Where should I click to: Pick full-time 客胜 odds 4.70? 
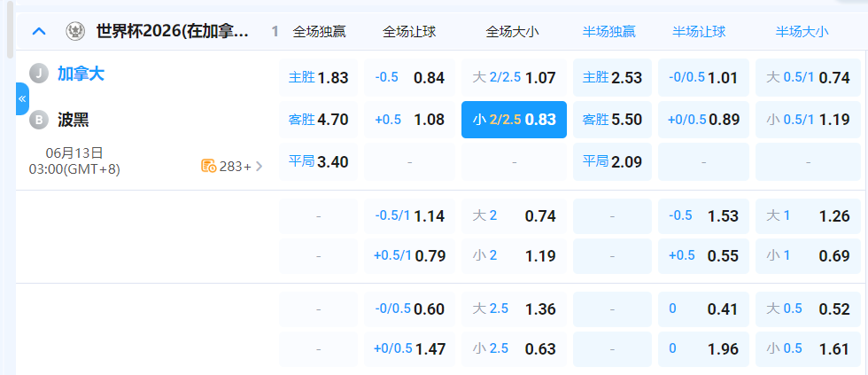click(x=318, y=119)
